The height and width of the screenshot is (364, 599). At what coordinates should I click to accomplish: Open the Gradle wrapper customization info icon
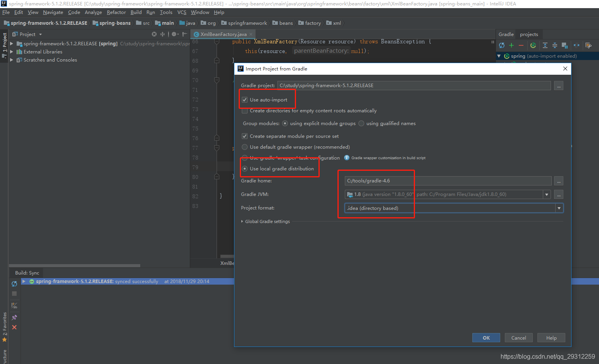[347, 158]
